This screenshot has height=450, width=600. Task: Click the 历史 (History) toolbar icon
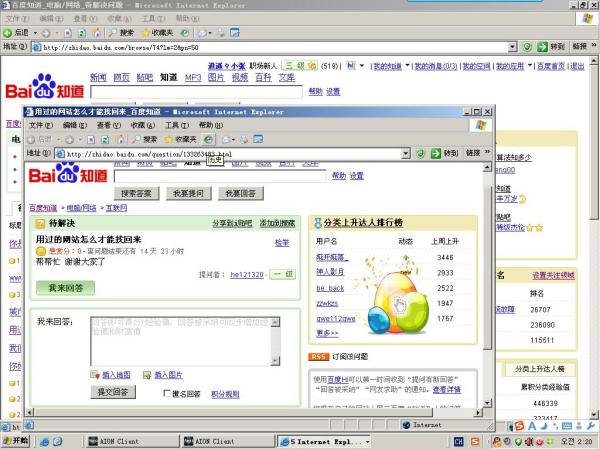pos(208,139)
